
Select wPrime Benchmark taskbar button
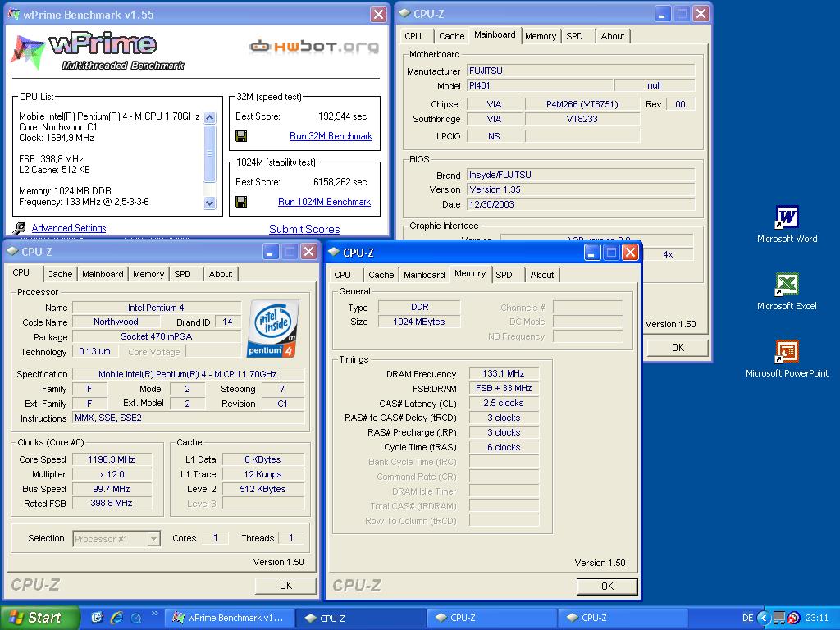pyautogui.click(x=229, y=618)
